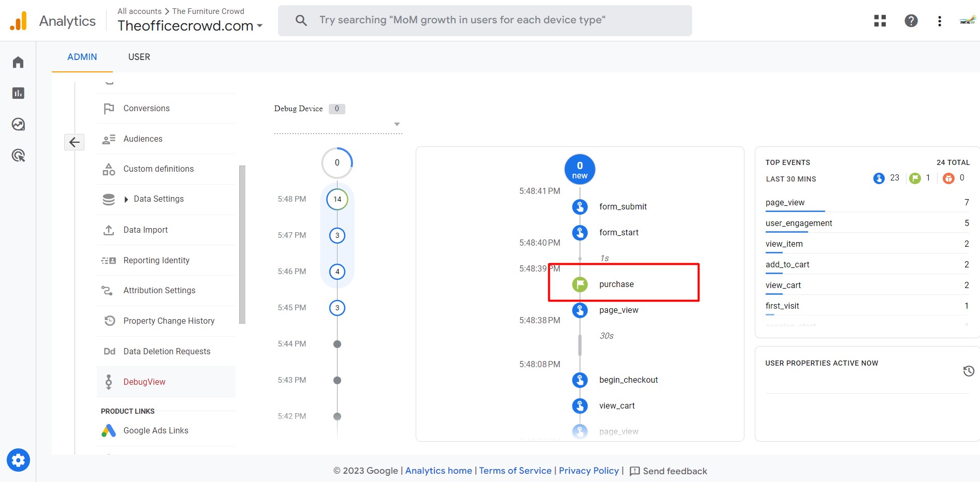Image resolution: width=980 pixels, height=482 pixels.
Task: Click the purchase conversion event
Action: tap(616, 284)
